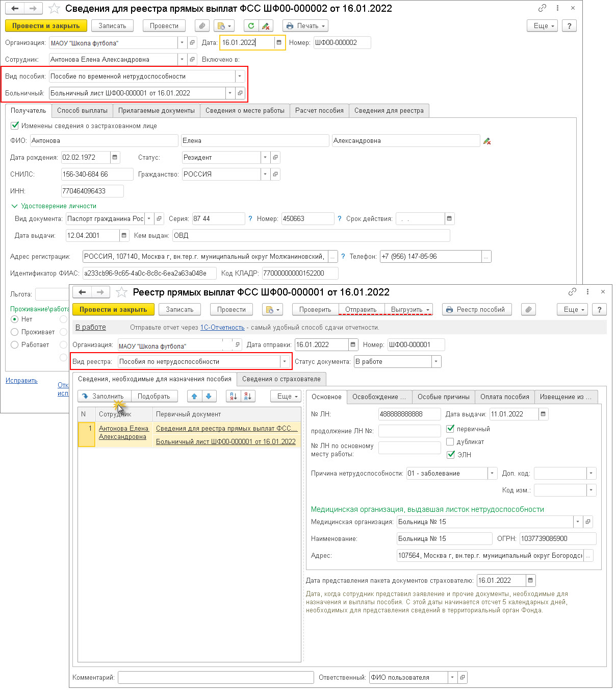Click Провести и закрыть in Реестр window
This screenshot has width=616, height=692.
pos(113,309)
